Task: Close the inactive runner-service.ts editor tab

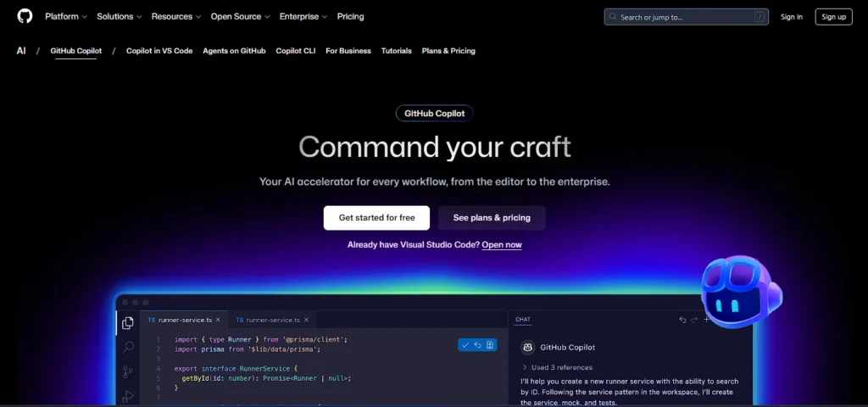Action: [x=306, y=320]
